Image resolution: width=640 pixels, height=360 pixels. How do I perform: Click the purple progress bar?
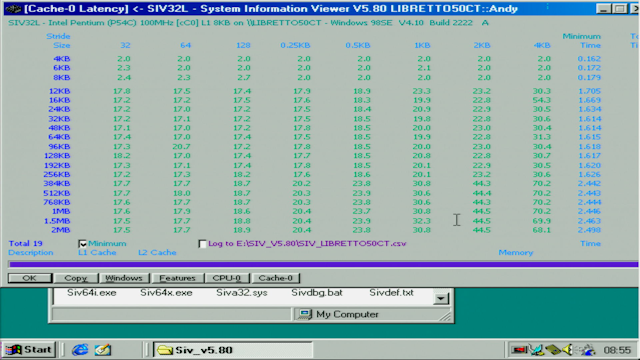click(323, 264)
